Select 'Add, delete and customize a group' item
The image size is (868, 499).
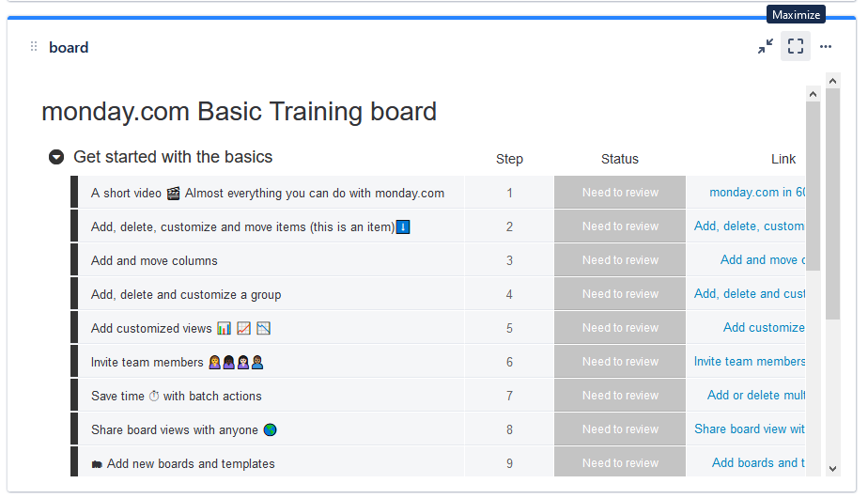click(x=186, y=295)
